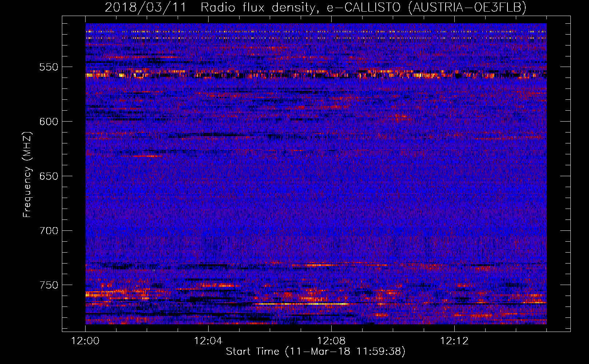The width and height of the screenshot is (589, 364).
Task: Click the 12:00 time tick label
Action: [85, 341]
